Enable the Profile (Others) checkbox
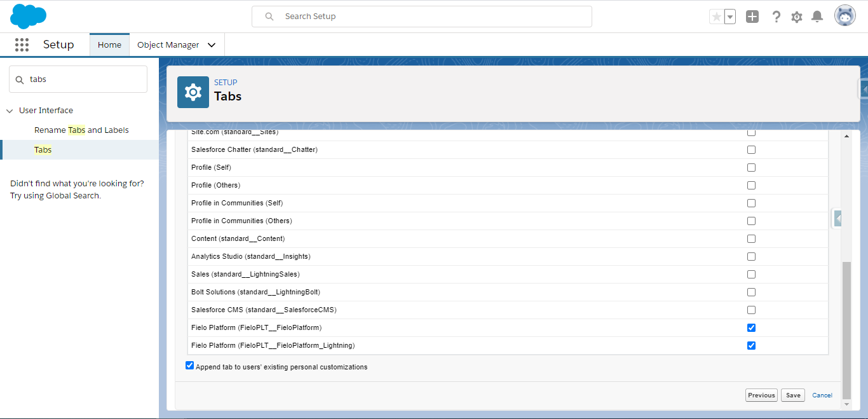Viewport: 868px width, 419px height. (751, 186)
